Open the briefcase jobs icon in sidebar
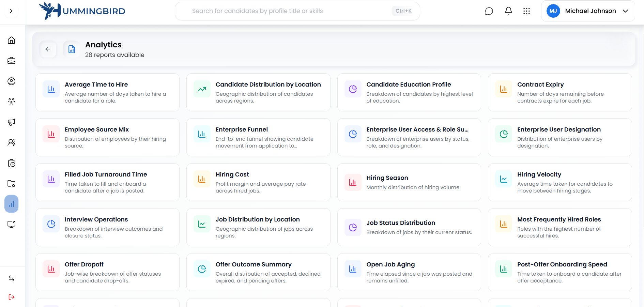 tap(12, 61)
